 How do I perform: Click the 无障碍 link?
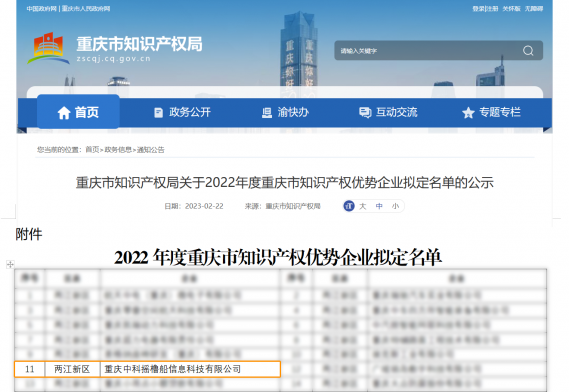point(534,8)
